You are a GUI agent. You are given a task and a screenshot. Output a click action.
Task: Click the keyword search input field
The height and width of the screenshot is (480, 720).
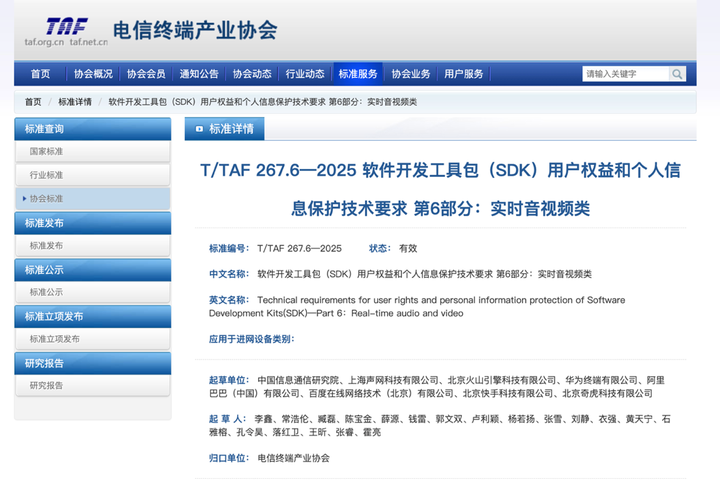(626, 74)
